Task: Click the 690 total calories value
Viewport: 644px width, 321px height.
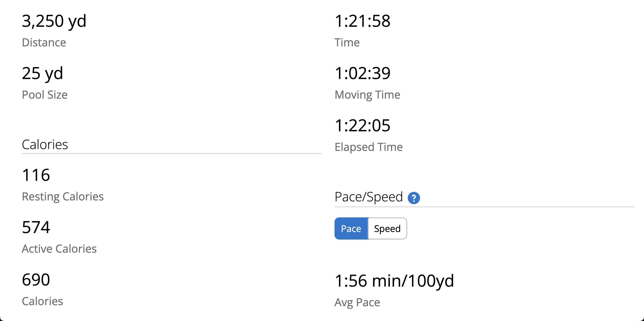Action: coord(36,279)
